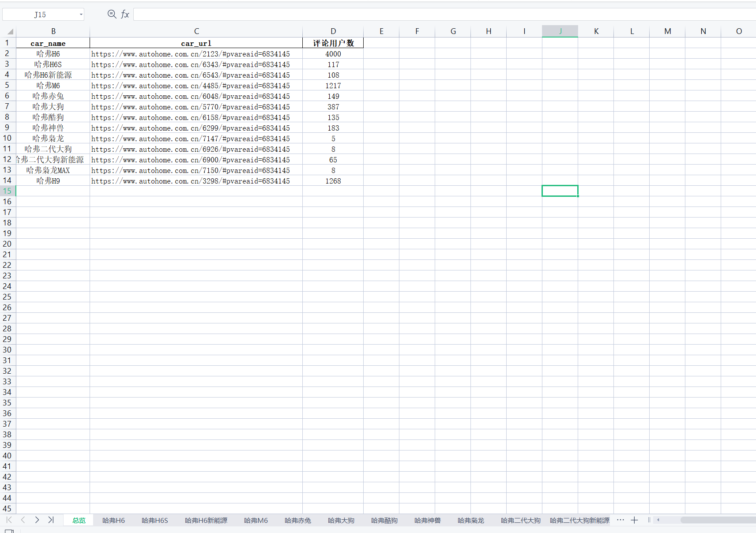Open the fx insert function button

pos(125,14)
